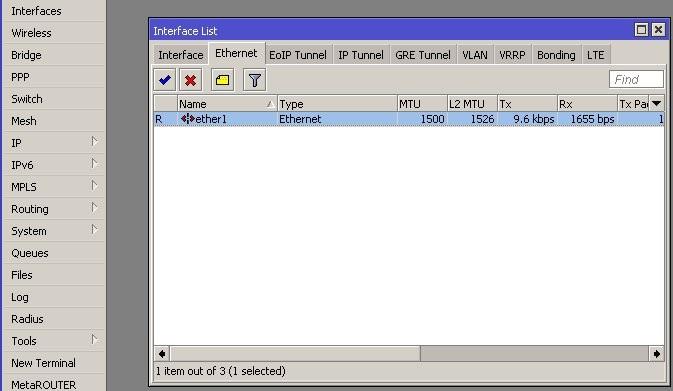Enable the selected interface with the blue checkmark
This screenshot has width=673, height=391.
click(x=165, y=80)
